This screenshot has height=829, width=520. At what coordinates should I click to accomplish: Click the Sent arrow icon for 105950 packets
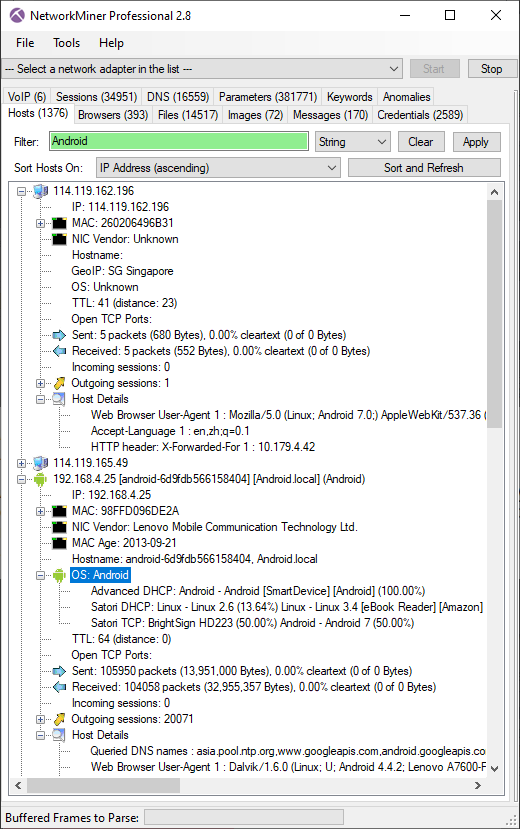click(x=60, y=671)
